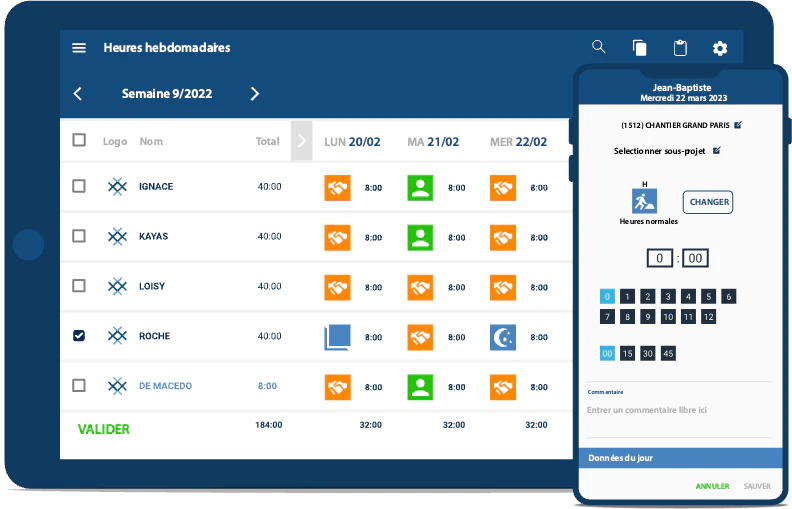
Task: Click the Heures normales worker icon
Action: (x=645, y=201)
